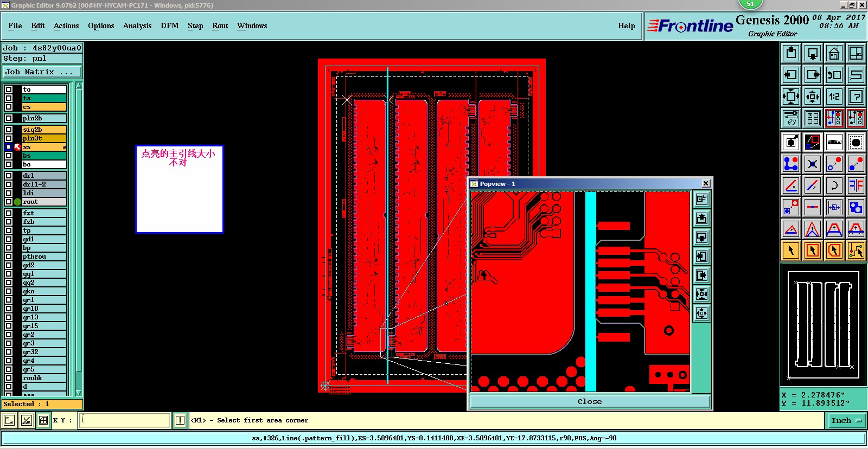Toggle the 'cs' layer checkbox
The width and height of the screenshot is (868, 449).
9,107
